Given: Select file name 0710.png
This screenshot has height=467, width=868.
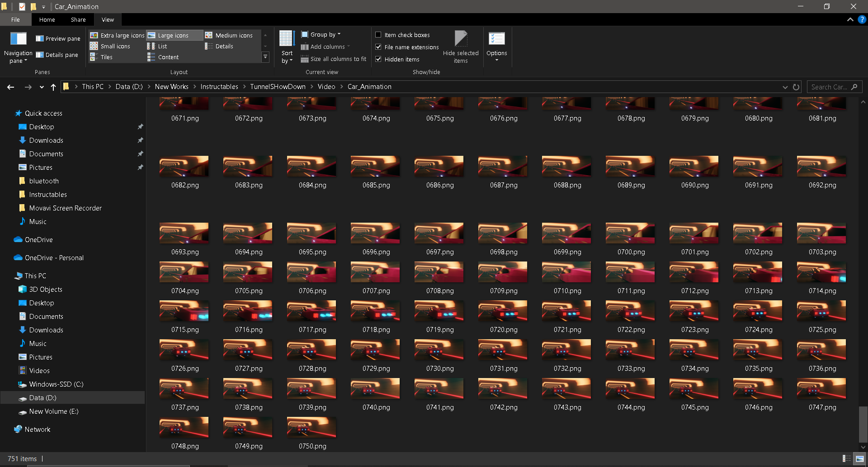Looking at the screenshot, I should click(x=567, y=291).
